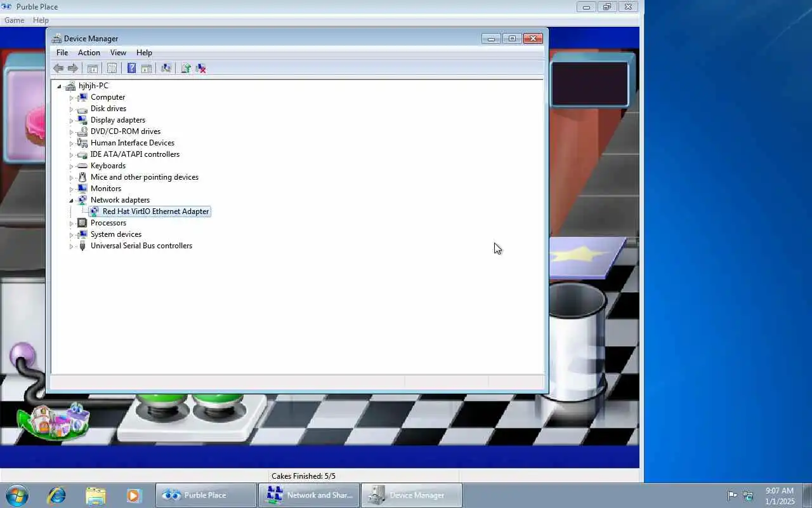Select the "Computer" label

(x=108, y=97)
